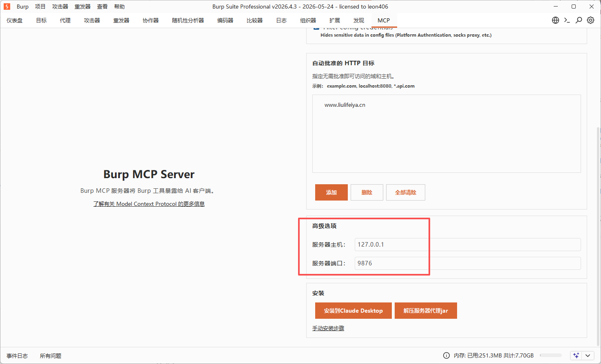This screenshot has height=364, width=601.
Task: Maximize the Burp Suite window
Action: click(574, 7)
